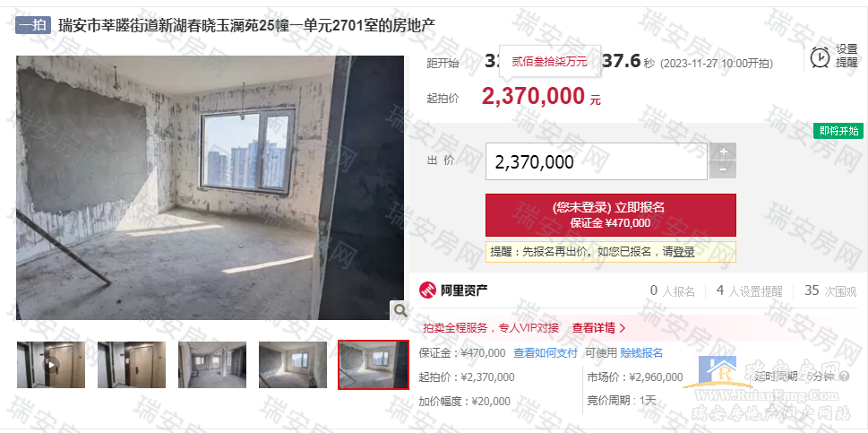Image resolution: width=868 pixels, height=433 pixels.
Task: Click the 设置提醒 reminder text
Action: pos(847,56)
